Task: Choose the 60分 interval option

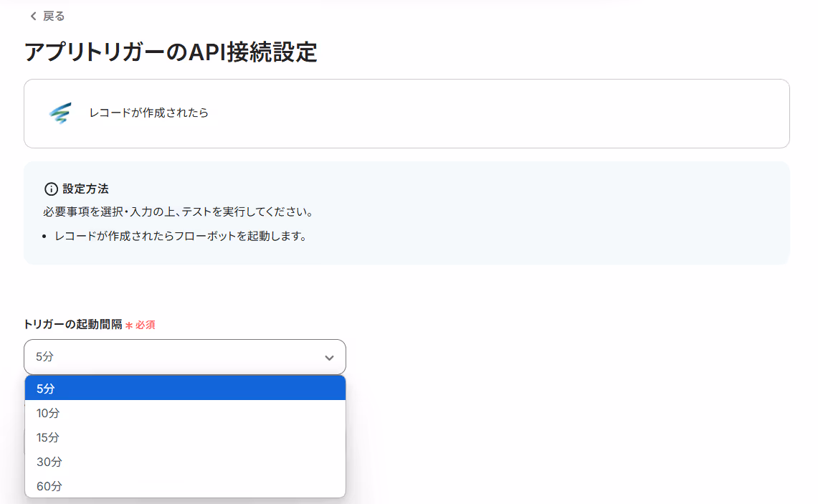Action: [x=185, y=486]
